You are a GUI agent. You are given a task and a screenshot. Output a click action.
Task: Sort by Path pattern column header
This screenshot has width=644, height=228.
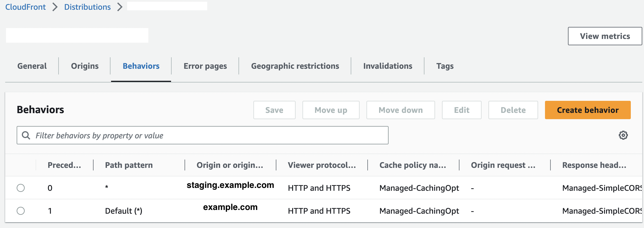click(129, 165)
